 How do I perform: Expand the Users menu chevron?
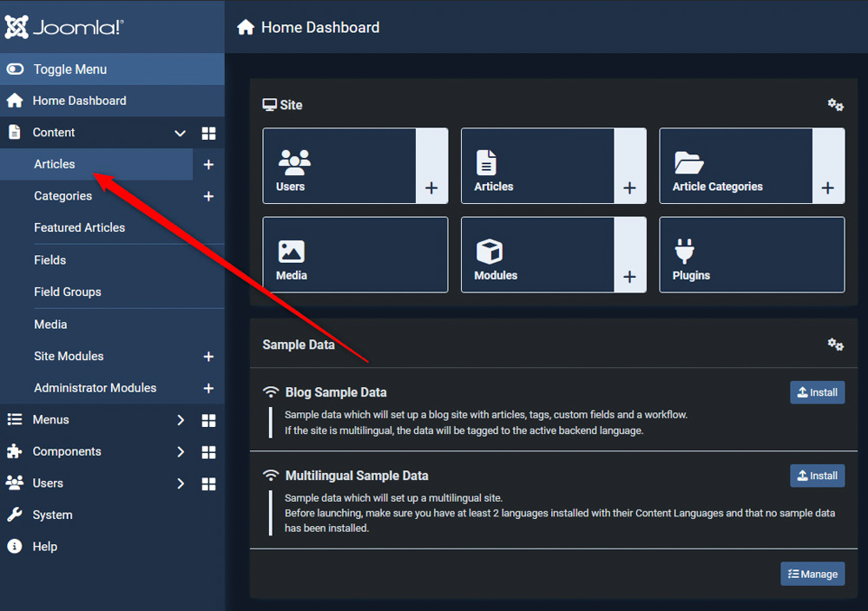181,483
